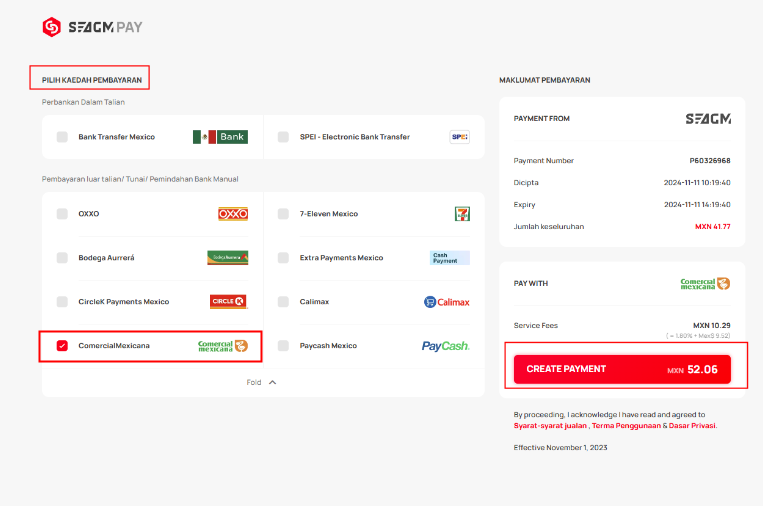763x506 pixels.
Task: Check the Paycash Mexico checkbox
Action: click(283, 345)
